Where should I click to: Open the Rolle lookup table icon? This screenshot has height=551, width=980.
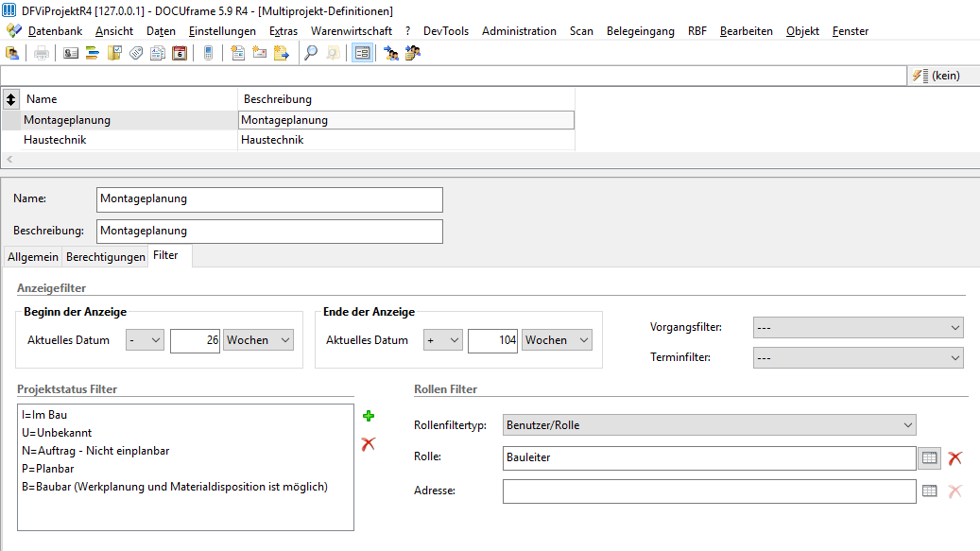point(929,458)
